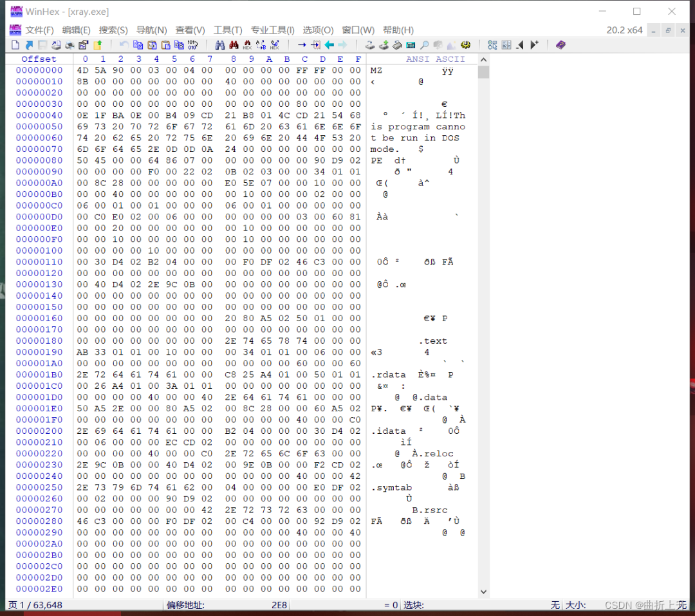Click the '= 0' status bar value

pyautogui.click(x=392, y=605)
